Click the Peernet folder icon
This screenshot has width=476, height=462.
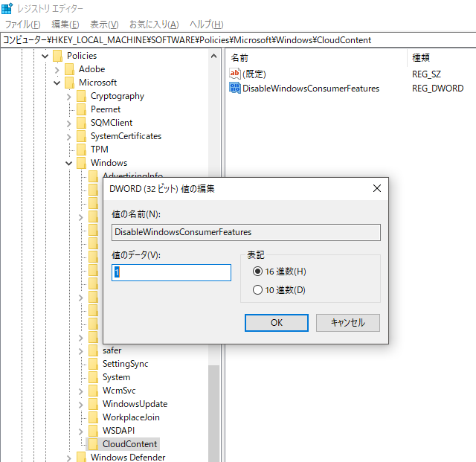pos(81,109)
